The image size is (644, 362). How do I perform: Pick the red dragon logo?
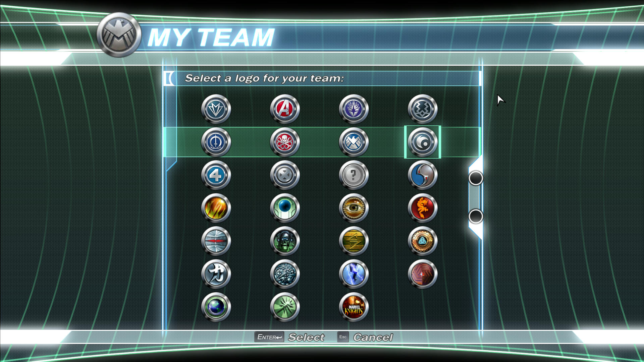423,208
